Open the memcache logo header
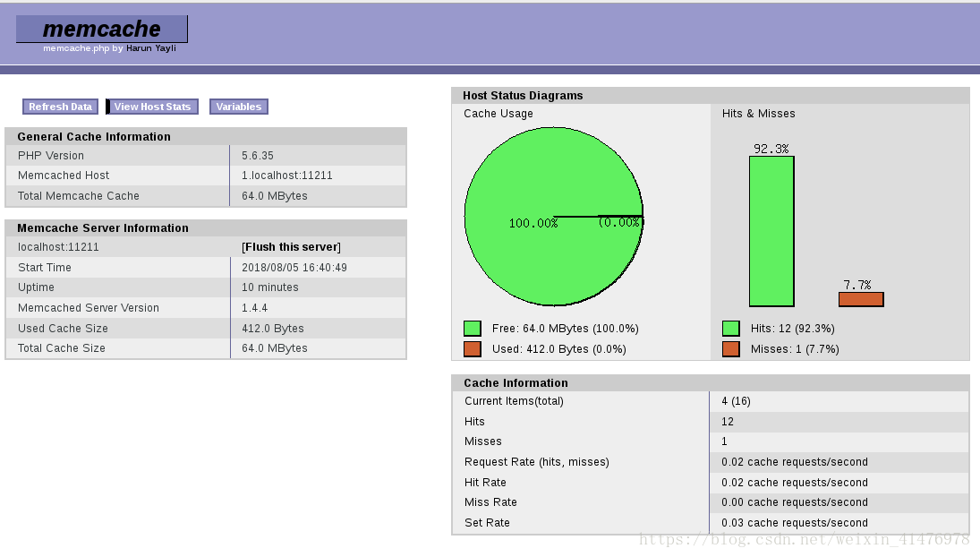Image resolution: width=980 pixels, height=557 pixels. pyautogui.click(x=101, y=30)
